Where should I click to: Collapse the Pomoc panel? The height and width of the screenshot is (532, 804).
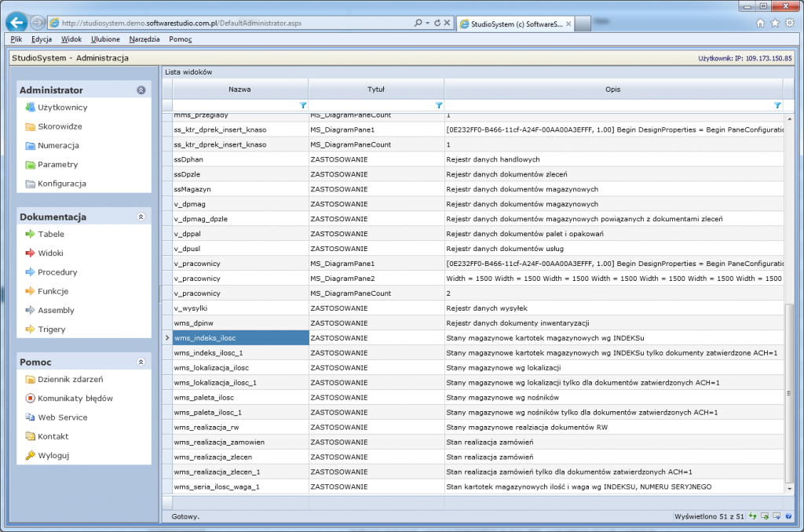coord(141,361)
